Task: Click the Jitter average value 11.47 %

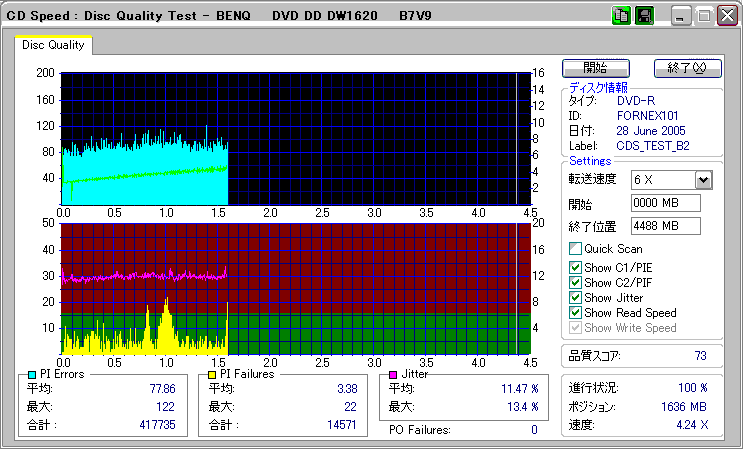Action: (520, 389)
